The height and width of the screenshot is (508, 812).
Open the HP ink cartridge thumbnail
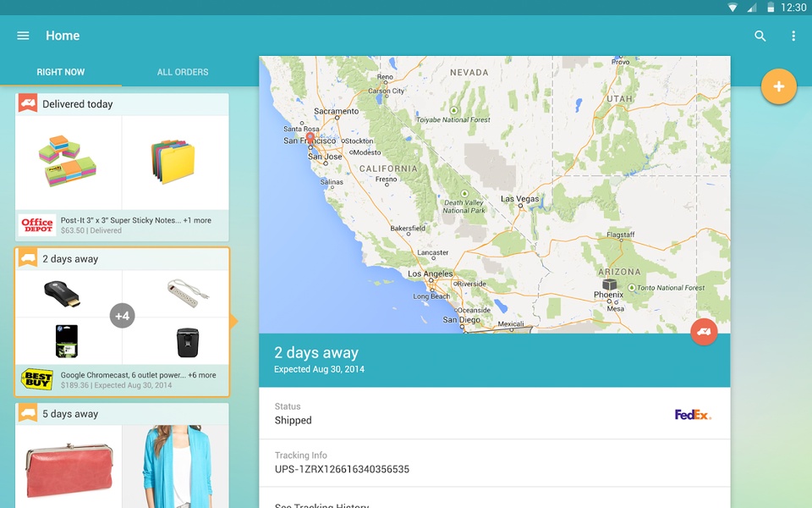coord(67,341)
